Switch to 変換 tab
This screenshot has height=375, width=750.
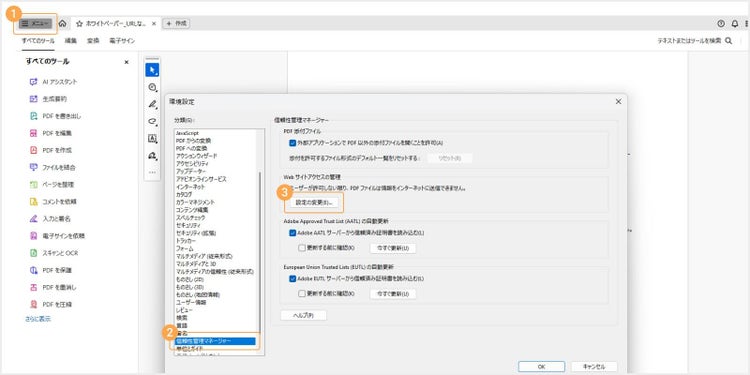[x=93, y=41]
